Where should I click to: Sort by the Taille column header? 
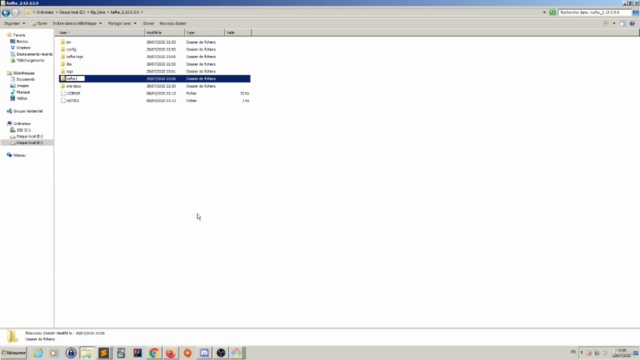click(x=238, y=33)
